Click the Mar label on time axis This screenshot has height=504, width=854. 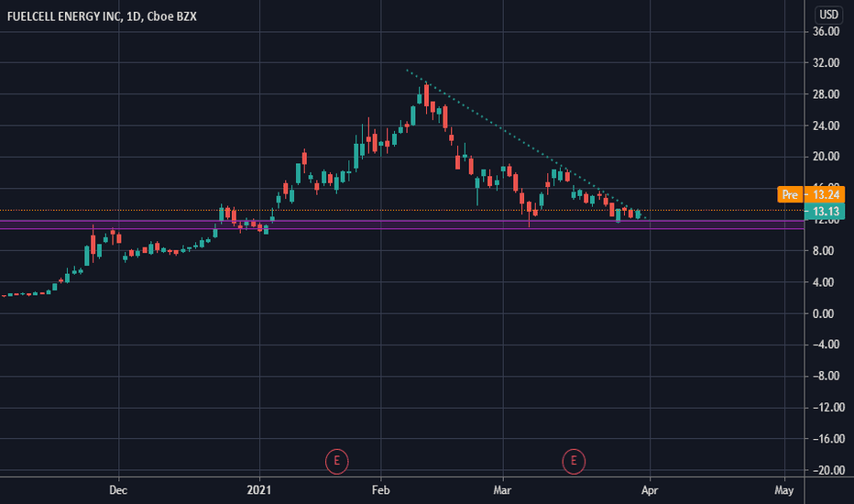click(502, 490)
